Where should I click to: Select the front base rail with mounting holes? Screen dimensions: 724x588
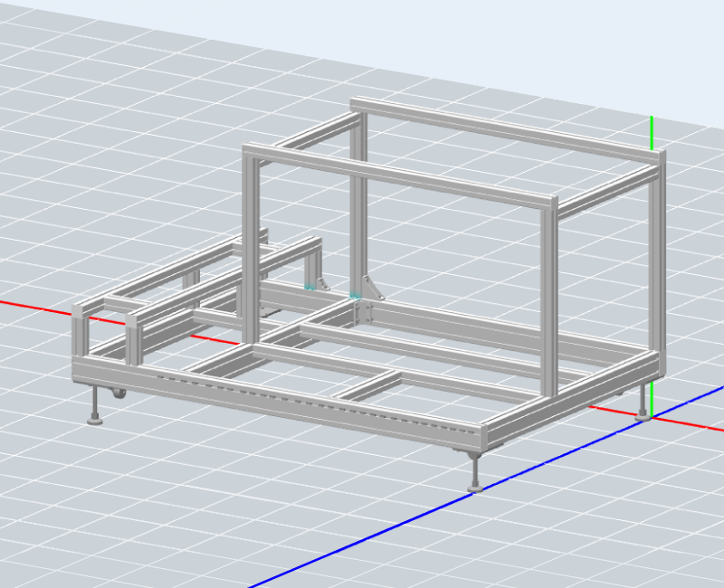click(271, 394)
